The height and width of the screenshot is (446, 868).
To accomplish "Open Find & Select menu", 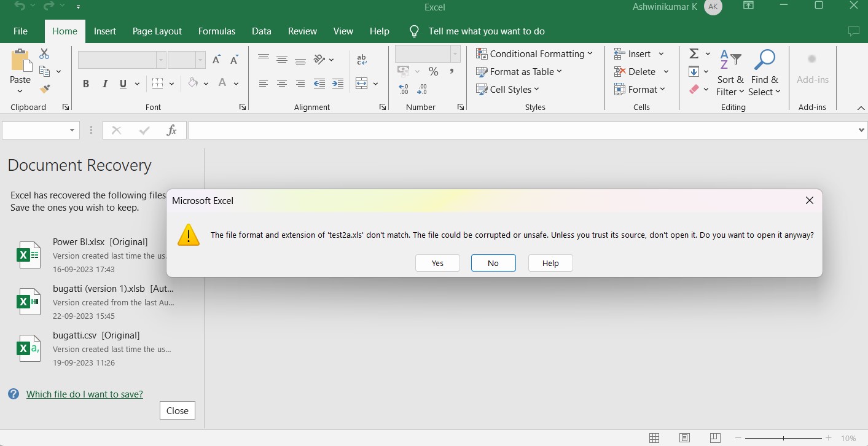I will click(764, 74).
